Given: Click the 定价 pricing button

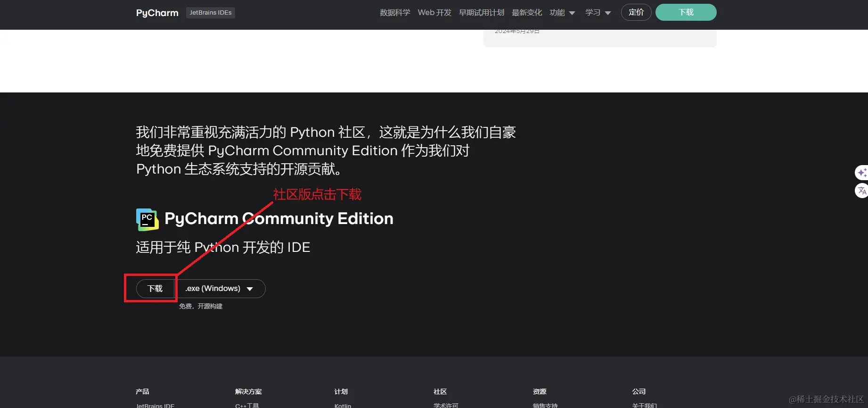Looking at the screenshot, I should [x=636, y=12].
